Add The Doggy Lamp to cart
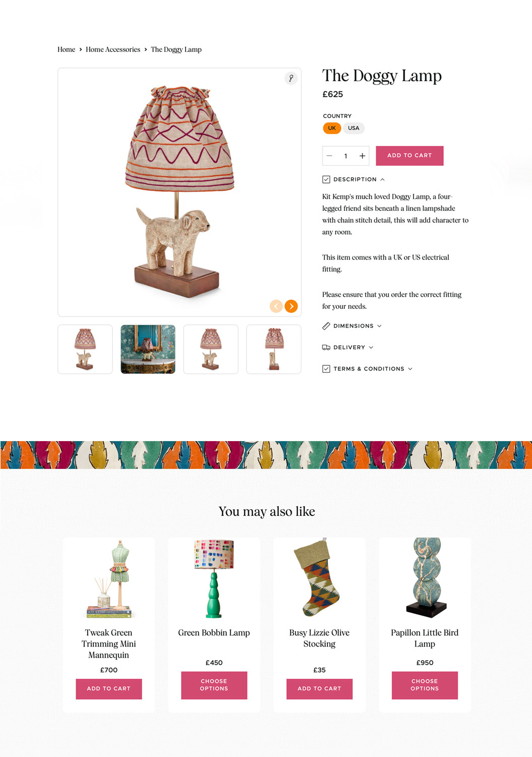This screenshot has width=532, height=757. point(409,155)
